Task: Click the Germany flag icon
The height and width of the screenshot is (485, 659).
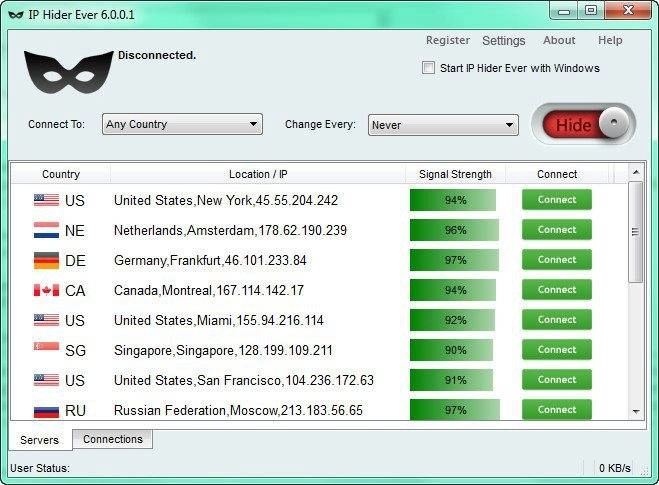Action: (x=46, y=260)
